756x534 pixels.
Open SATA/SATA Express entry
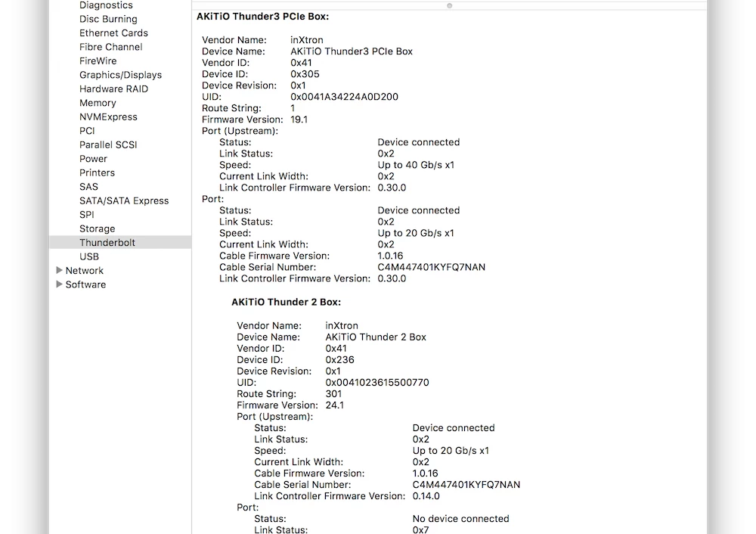[125, 200]
